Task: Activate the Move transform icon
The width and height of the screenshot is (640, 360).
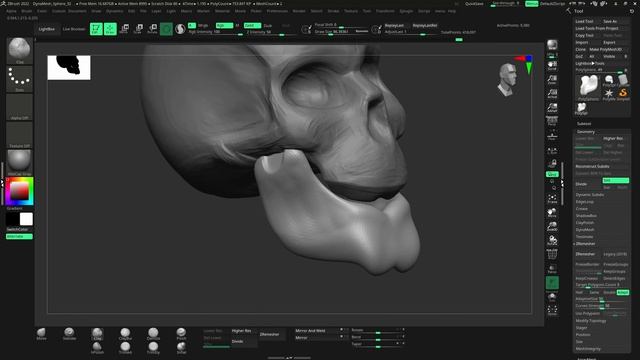Action: 124,29
